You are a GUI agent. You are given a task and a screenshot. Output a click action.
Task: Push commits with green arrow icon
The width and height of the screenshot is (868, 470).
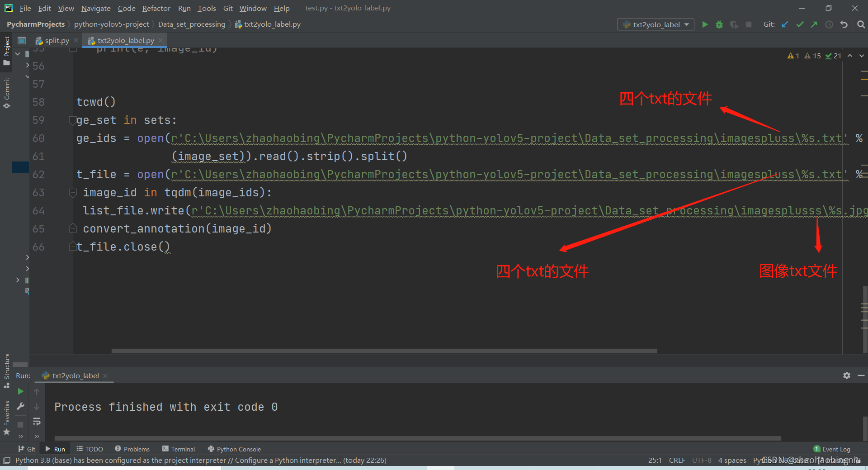[814, 24]
